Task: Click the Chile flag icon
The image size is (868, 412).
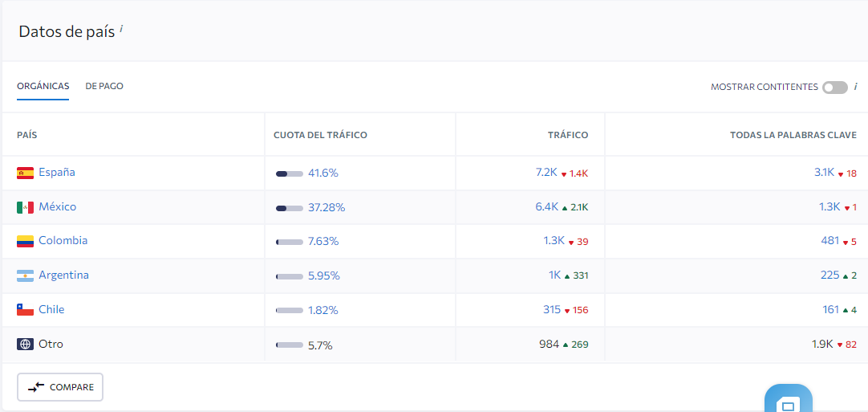Action: pyautogui.click(x=26, y=310)
